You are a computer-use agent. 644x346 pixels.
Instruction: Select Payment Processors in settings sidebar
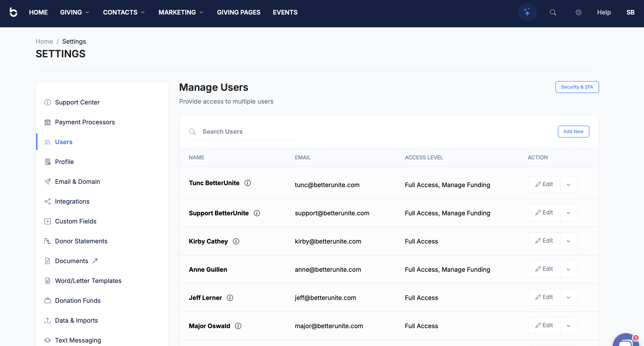(x=85, y=122)
